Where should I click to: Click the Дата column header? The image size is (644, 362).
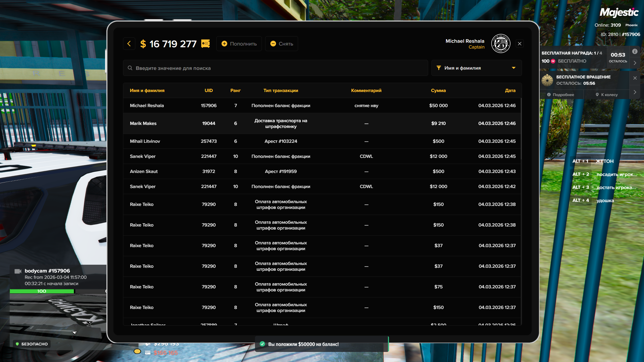[510, 90]
